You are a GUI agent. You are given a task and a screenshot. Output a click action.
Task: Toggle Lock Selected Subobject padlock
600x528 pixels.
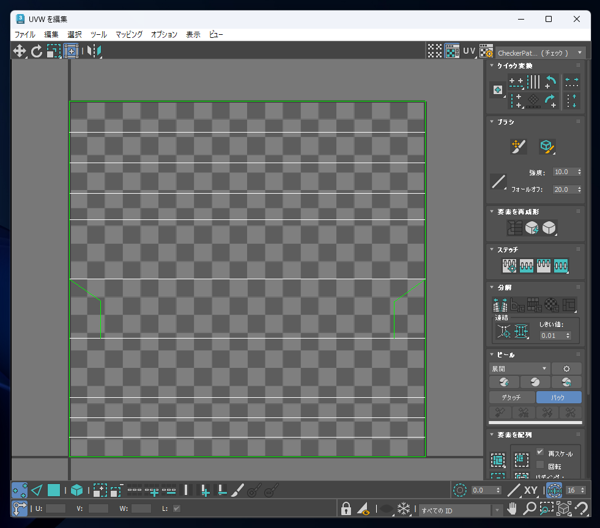click(x=346, y=509)
